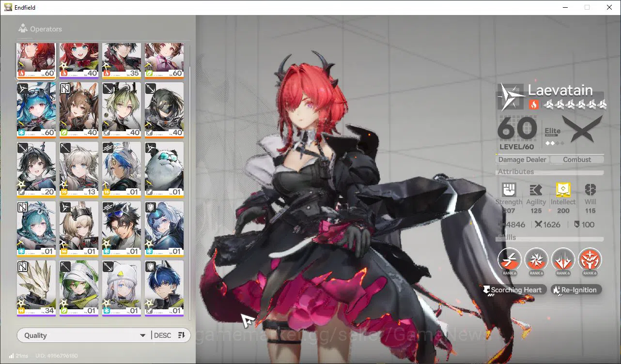Screen dimensions: 621x364
Task: Click the LEVEL/60 label
Action: click(516, 147)
